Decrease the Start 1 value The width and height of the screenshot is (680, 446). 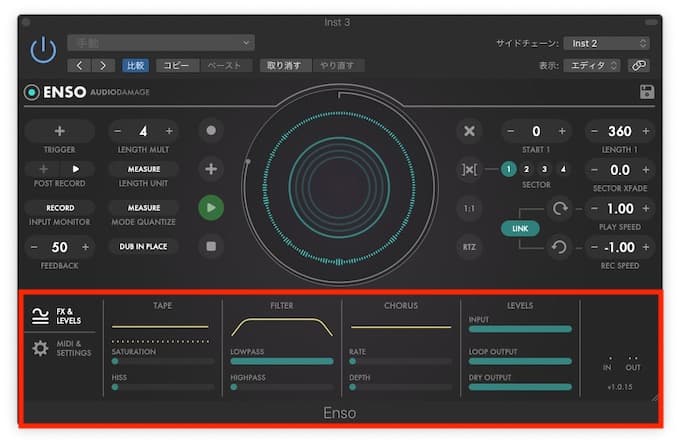coord(511,131)
